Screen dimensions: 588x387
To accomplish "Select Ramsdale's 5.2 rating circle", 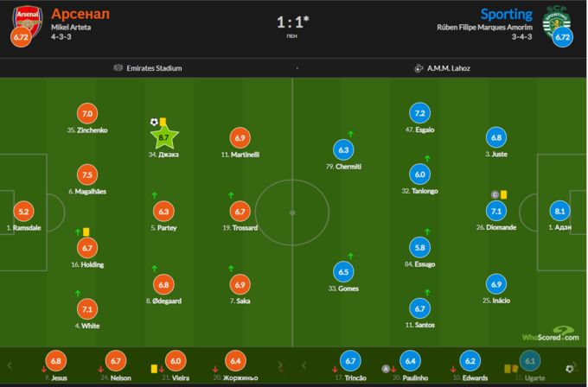I will (23, 211).
